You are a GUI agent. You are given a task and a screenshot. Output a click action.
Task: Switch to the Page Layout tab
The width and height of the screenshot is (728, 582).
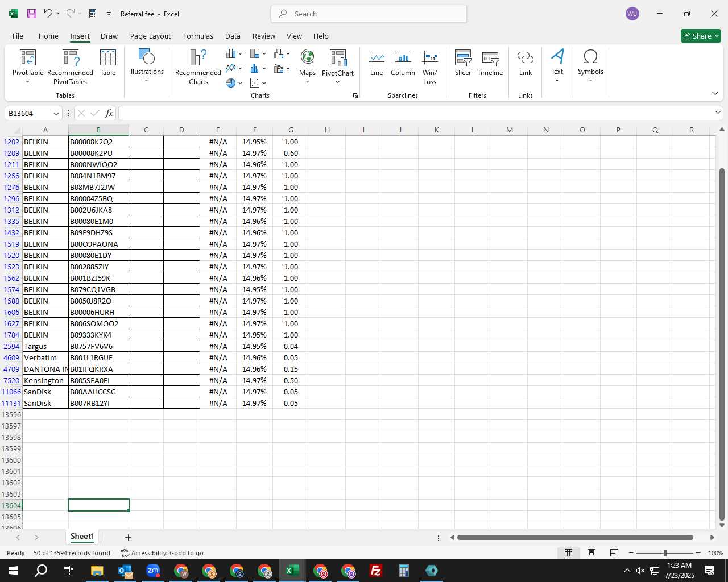(x=150, y=36)
